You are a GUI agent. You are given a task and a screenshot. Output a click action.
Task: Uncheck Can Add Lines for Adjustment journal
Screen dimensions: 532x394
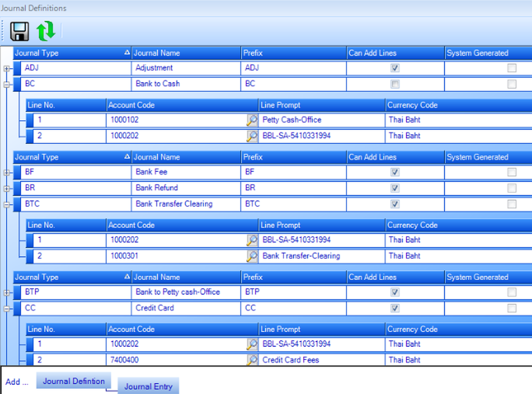pyautogui.click(x=394, y=68)
